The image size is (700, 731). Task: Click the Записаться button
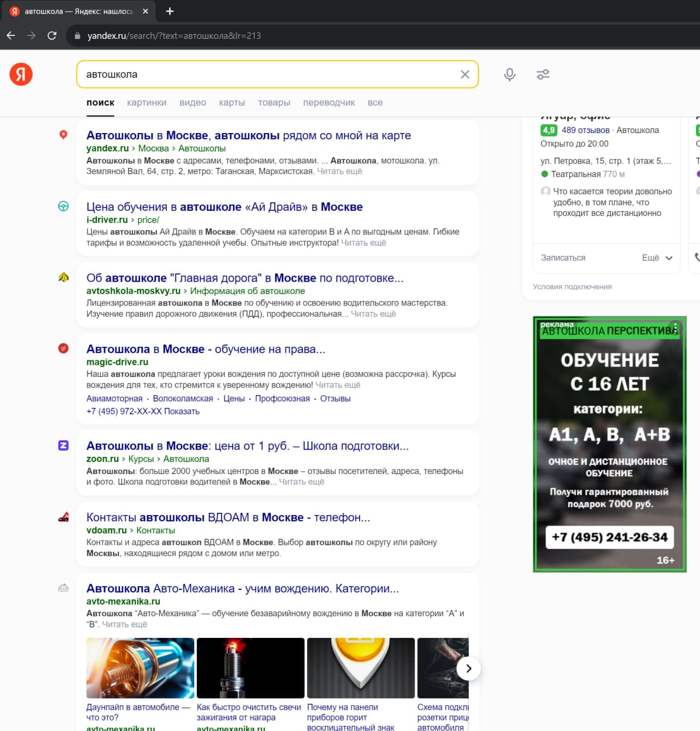click(x=563, y=258)
